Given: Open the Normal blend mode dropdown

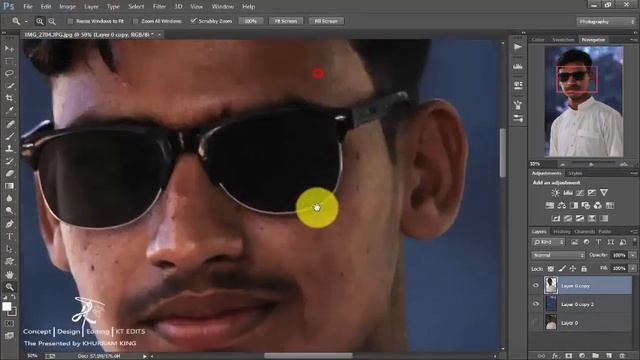Looking at the screenshot, I should (558, 255).
